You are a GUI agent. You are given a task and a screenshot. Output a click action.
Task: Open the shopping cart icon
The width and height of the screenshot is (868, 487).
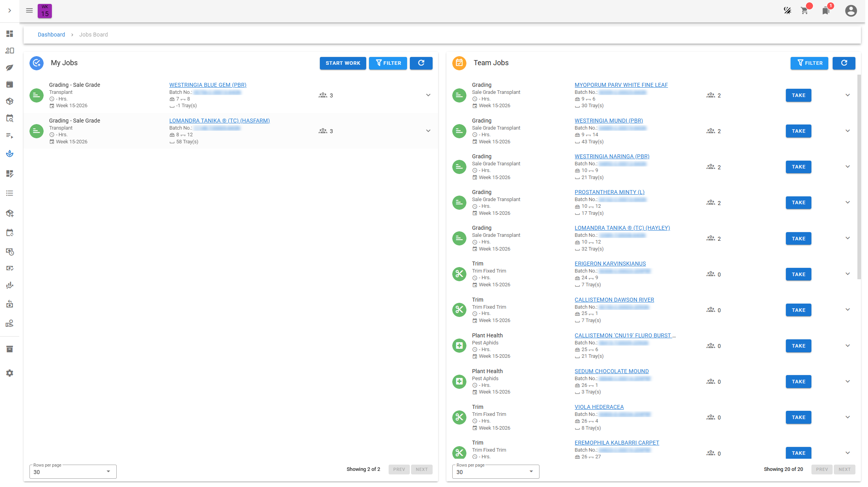(804, 11)
